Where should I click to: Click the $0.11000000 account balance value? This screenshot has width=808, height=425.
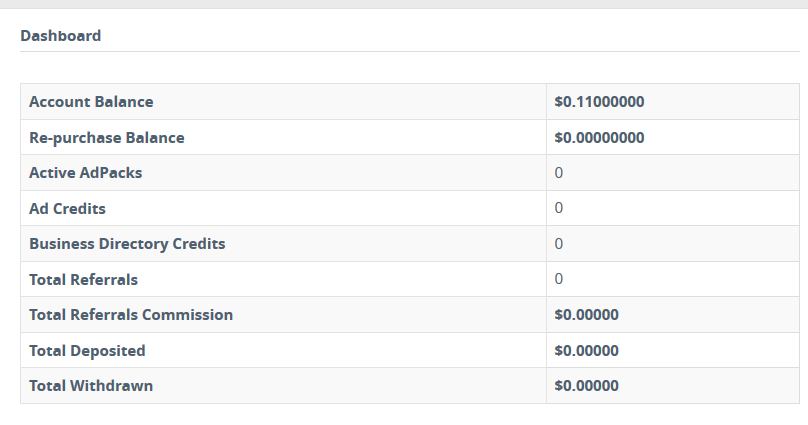click(599, 102)
